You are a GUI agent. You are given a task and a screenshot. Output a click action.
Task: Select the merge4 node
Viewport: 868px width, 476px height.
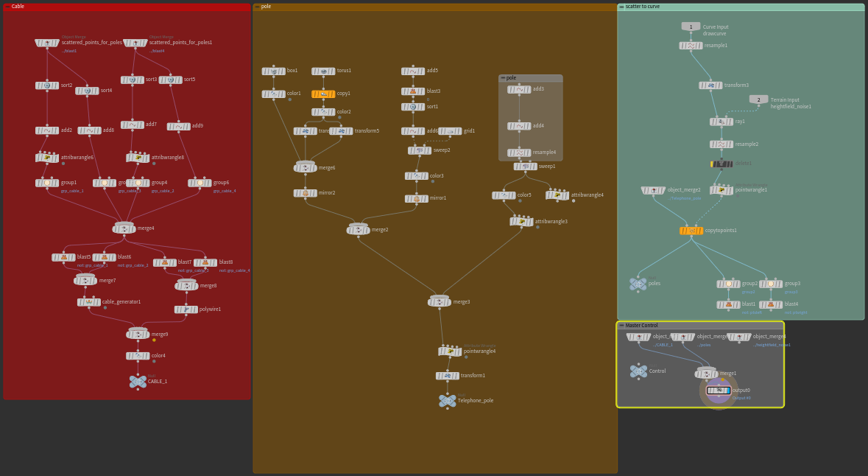pos(124,228)
